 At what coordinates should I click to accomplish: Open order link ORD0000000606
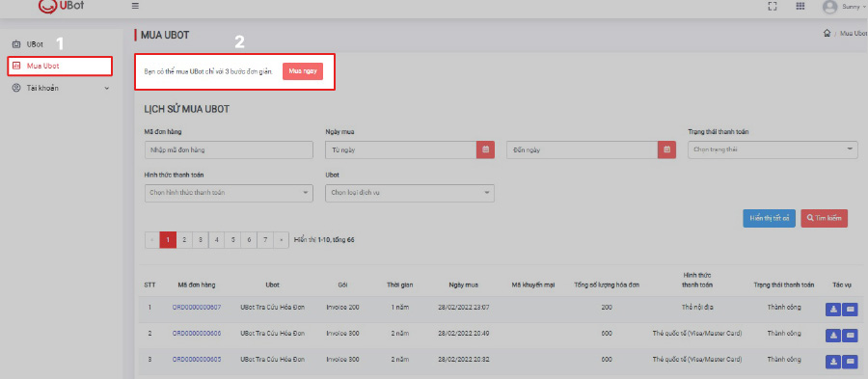[197, 334]
